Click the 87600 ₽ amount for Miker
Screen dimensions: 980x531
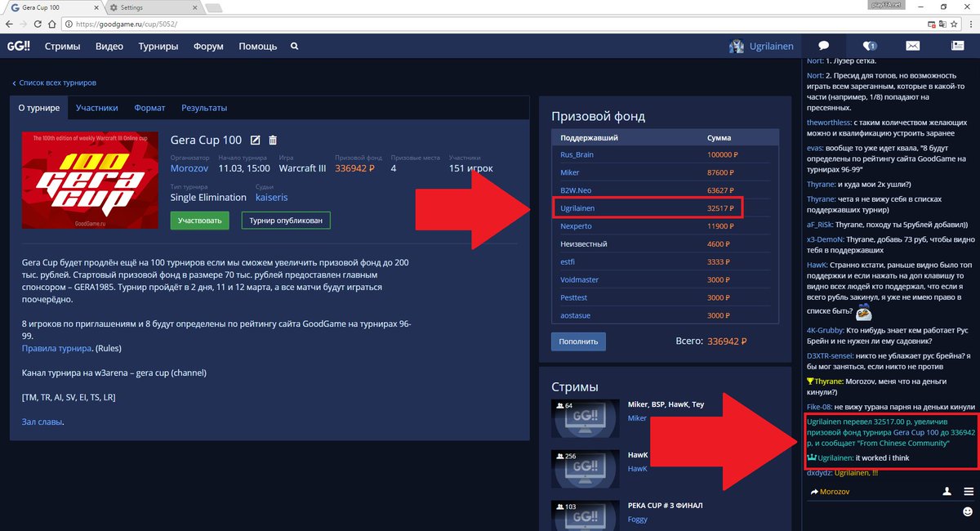(722, 173)
